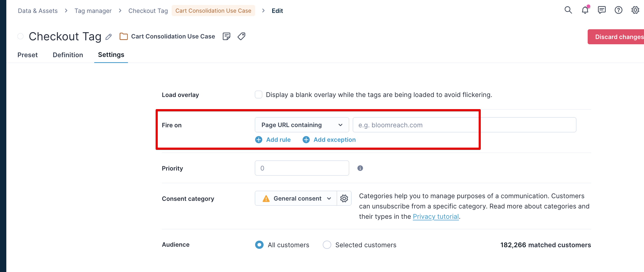Viewport: 644px width, 272px height.
Task: Open the chat feedback icon
Action: point(602,10)
